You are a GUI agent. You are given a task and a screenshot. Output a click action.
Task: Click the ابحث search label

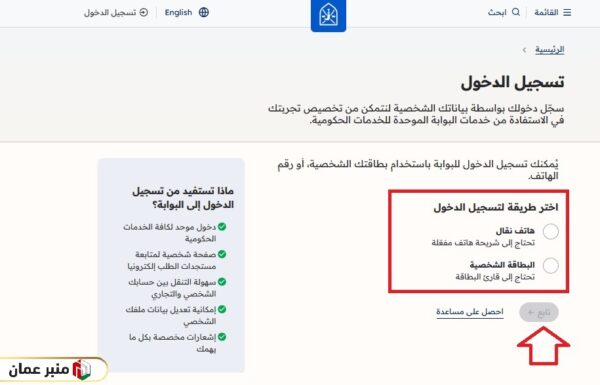click(497, 13)
